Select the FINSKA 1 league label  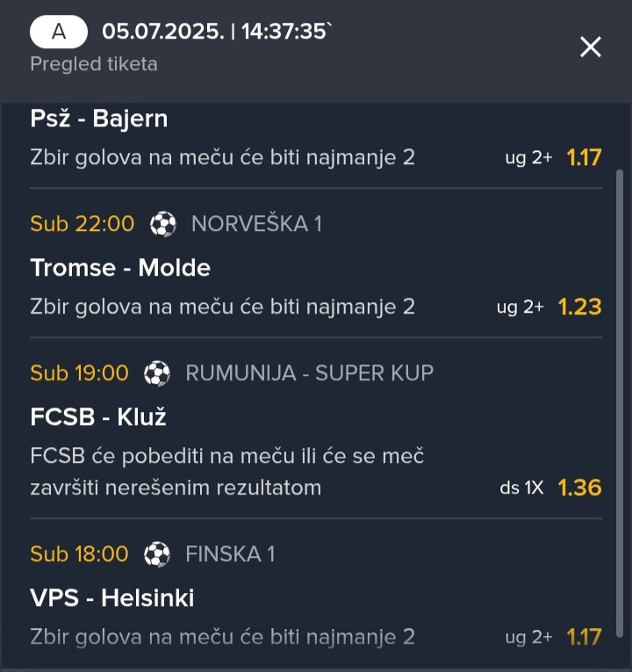230,553
